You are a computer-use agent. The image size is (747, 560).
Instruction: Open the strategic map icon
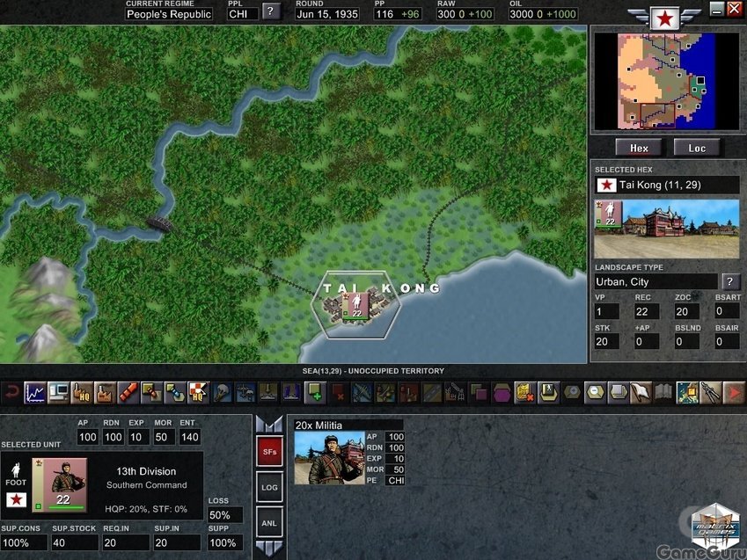(688, 393)
